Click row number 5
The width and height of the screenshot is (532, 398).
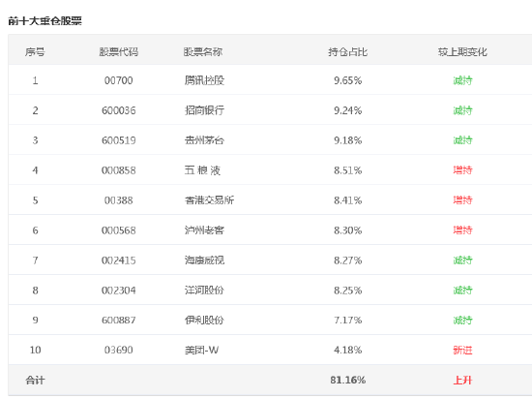(35, 200)
